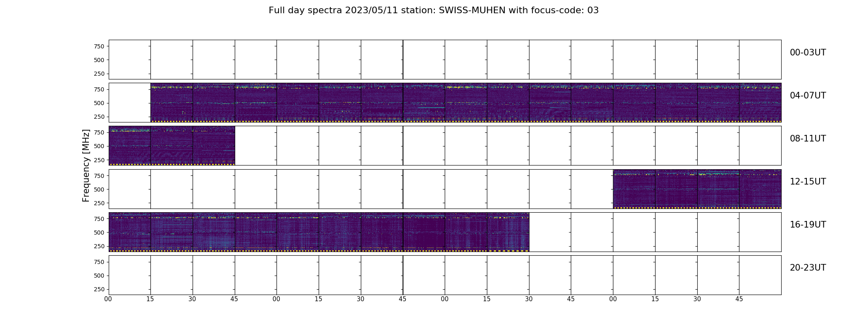This screenshot has width=868, height=331.
Task: Click the 750 tick label of 16-19UT row
Action: click(x=99, y=219)
